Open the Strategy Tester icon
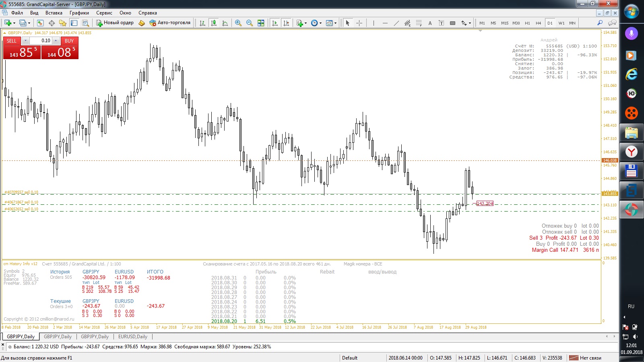This screenshot has height=362, width=644. [x=85, y=23]
